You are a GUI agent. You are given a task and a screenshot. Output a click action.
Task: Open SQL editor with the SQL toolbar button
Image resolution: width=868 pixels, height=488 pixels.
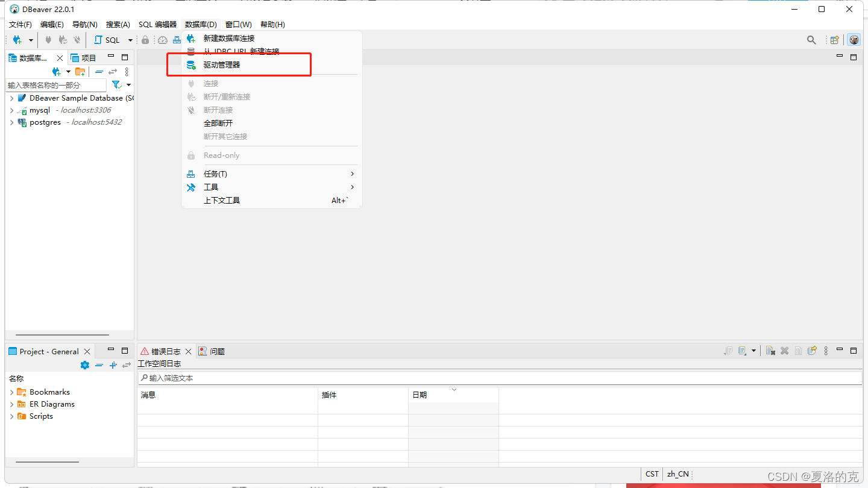[107, 40]
